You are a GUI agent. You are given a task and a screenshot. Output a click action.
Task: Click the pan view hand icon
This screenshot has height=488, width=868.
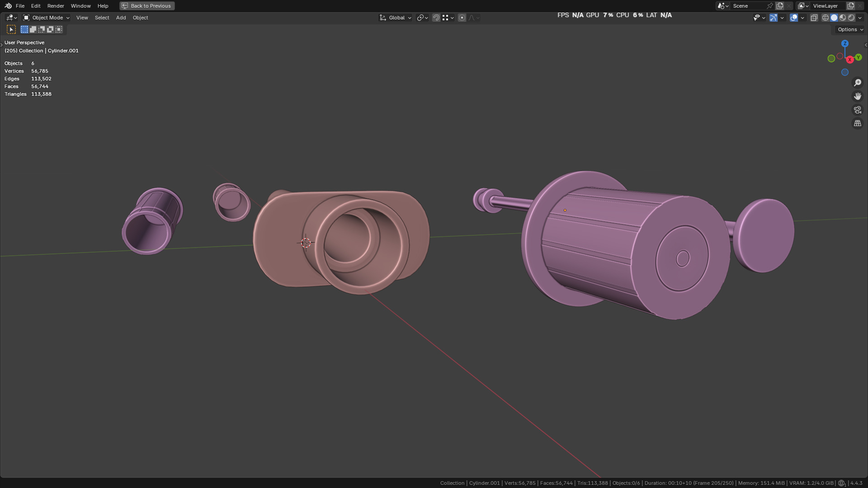pyautogui.click(x=857, y=96)
